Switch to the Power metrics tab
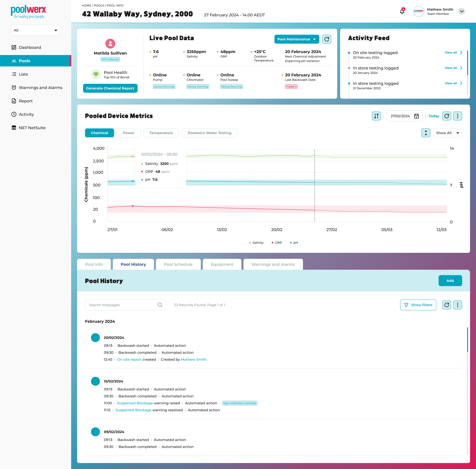This screenshot has width=476, height=469. tap(129, 133)
